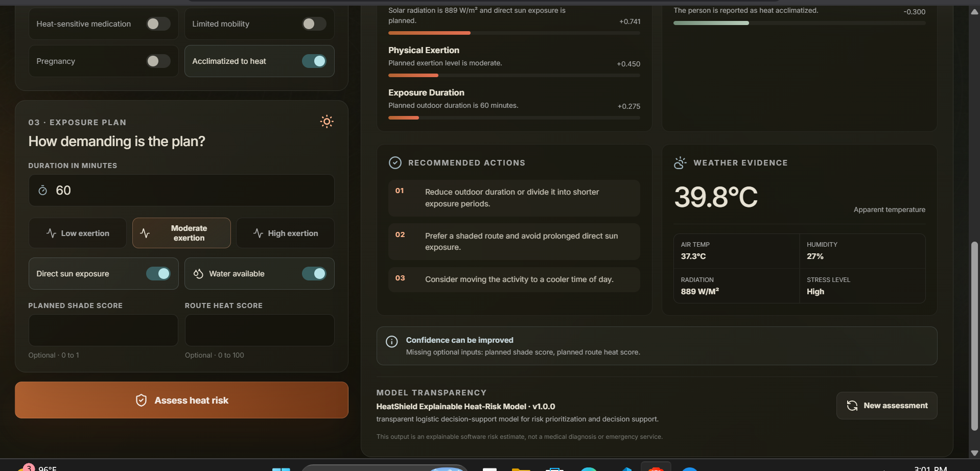Select High exertion level
This screenshot has width=980, height=471.
point(285,233)
